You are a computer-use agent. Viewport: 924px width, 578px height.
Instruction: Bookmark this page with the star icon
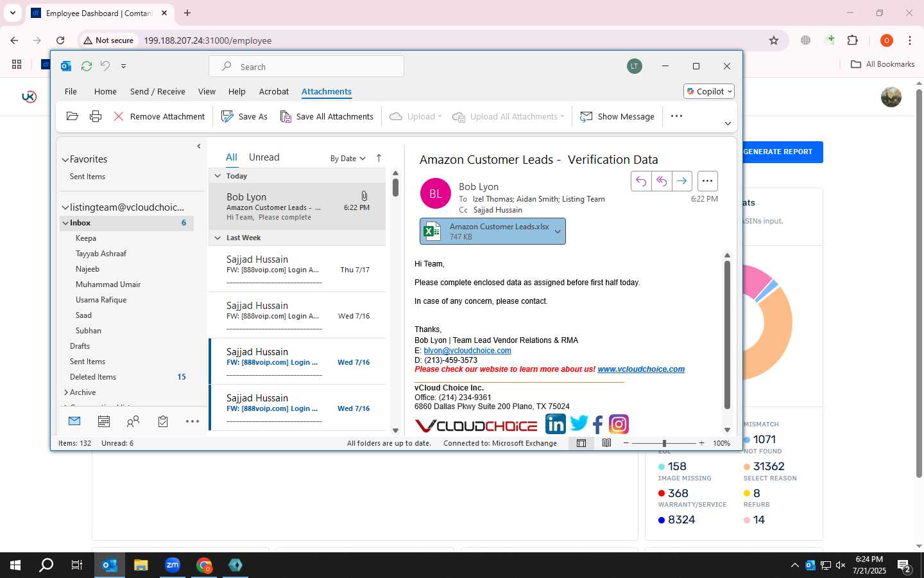774,40
